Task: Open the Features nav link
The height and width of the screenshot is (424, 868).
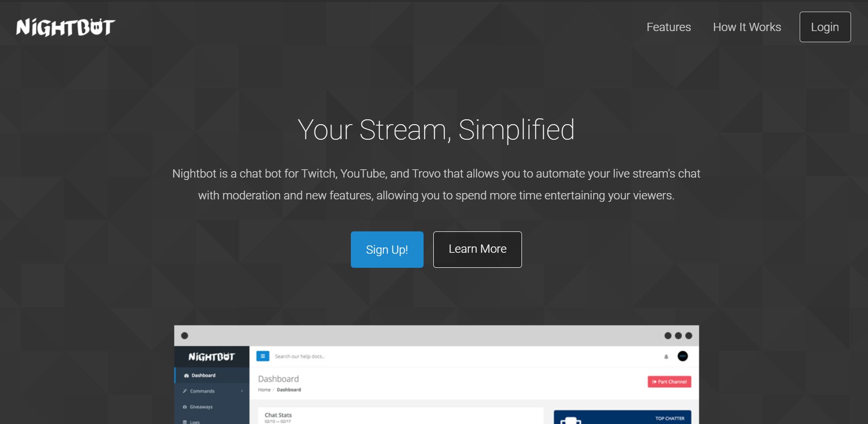Action: point(668,27)
